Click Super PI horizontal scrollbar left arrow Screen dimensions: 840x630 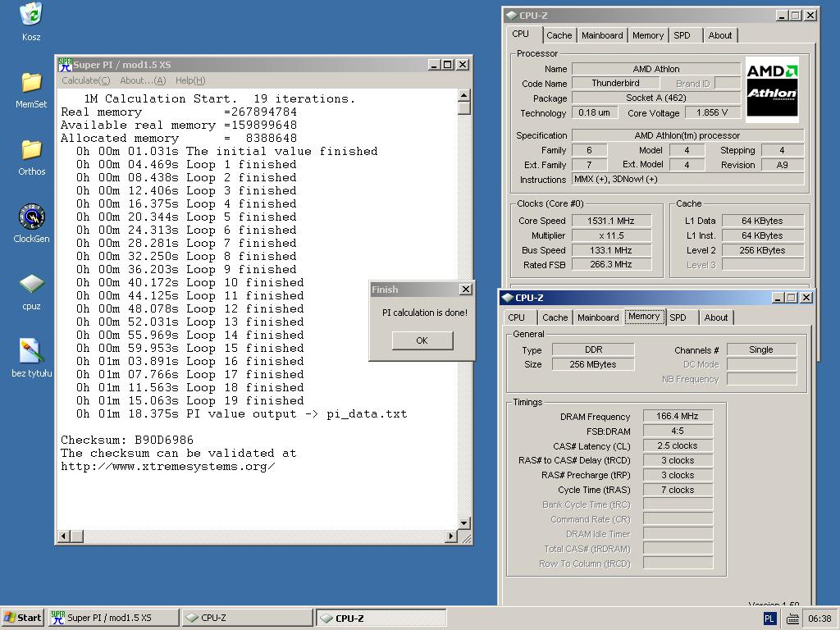(64, 536)
